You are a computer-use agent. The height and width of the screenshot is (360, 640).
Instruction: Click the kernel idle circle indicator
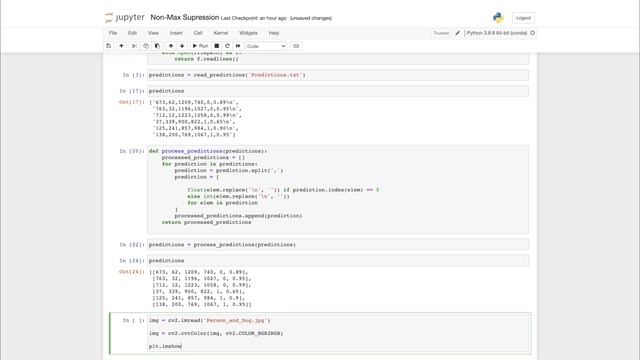click(x=532, y=33)
